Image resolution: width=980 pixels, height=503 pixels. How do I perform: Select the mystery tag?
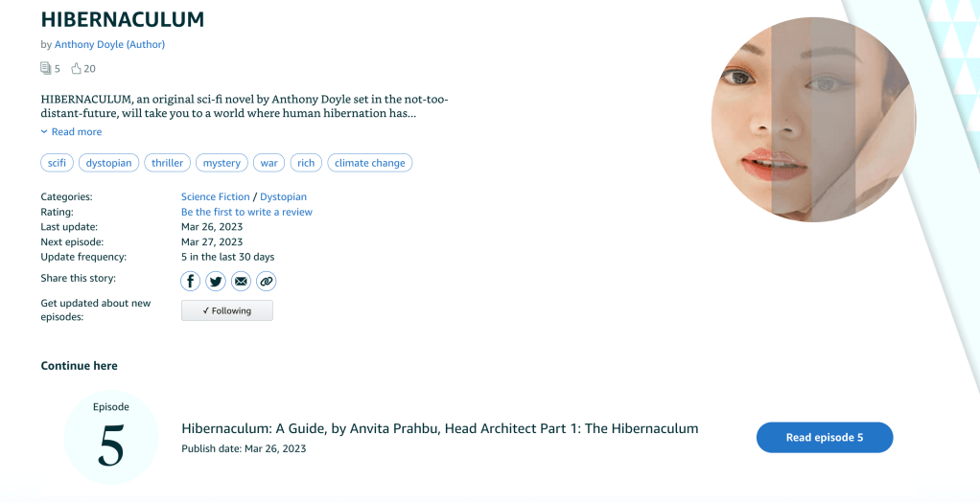pyautogui.click(x=222, y=163)
